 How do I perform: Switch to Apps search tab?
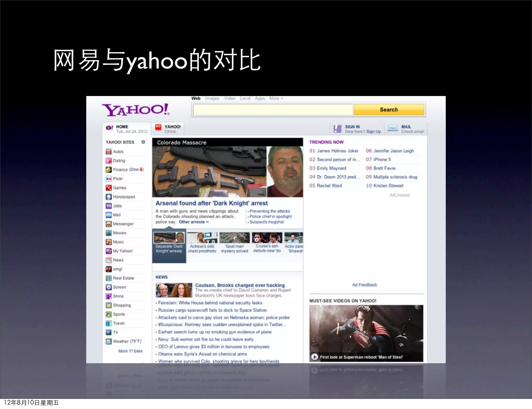click(x=260, y=98)
